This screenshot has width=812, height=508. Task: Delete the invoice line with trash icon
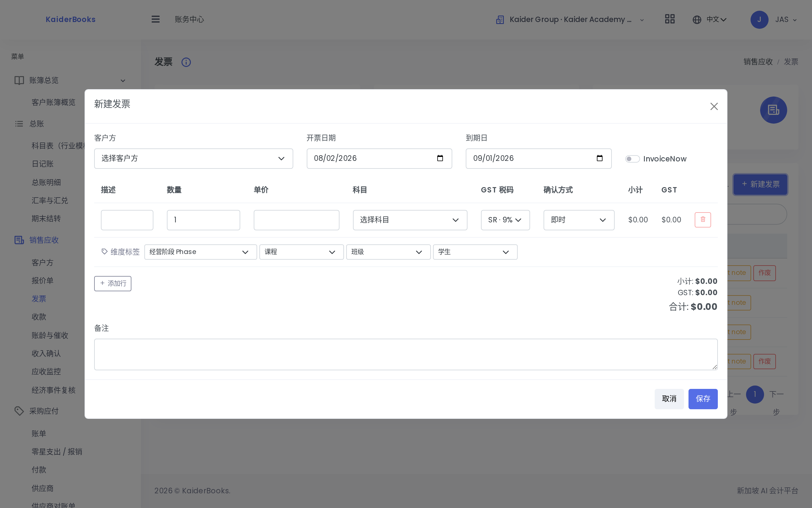(x=703, y=220)
